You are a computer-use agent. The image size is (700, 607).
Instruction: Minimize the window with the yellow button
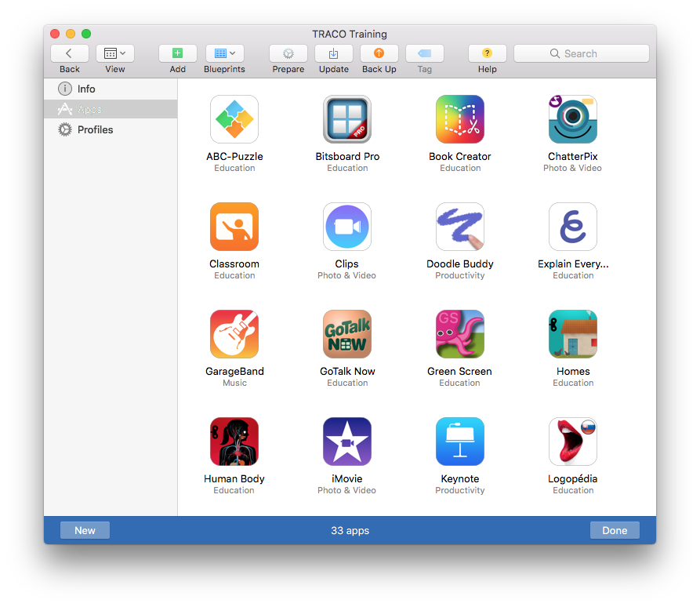click(x=71, y=34)
